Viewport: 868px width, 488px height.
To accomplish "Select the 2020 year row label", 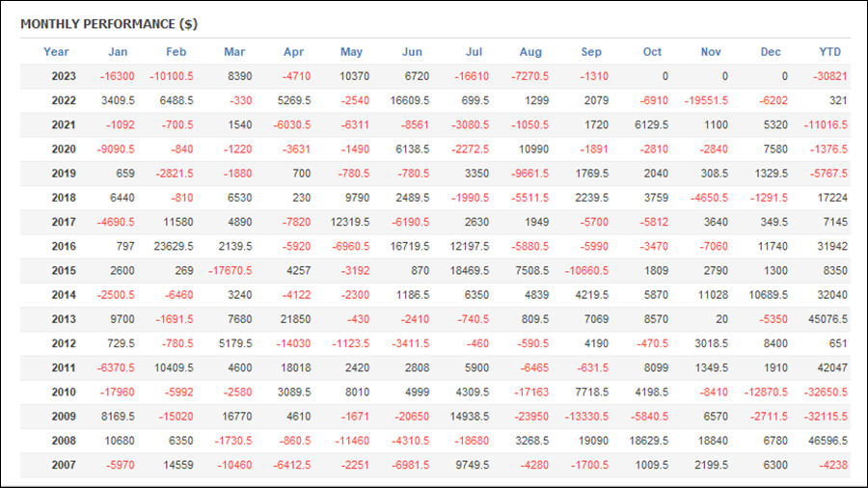I will point(64,149).
